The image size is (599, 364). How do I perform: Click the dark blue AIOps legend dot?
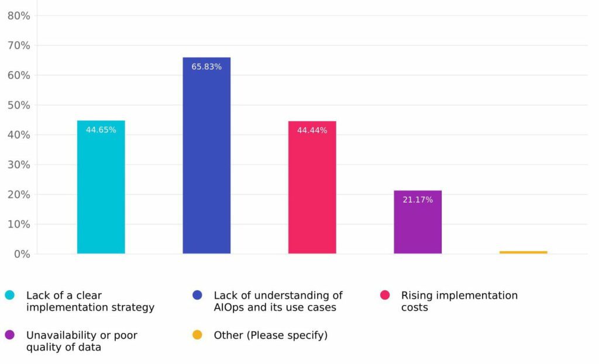[197, 295]
